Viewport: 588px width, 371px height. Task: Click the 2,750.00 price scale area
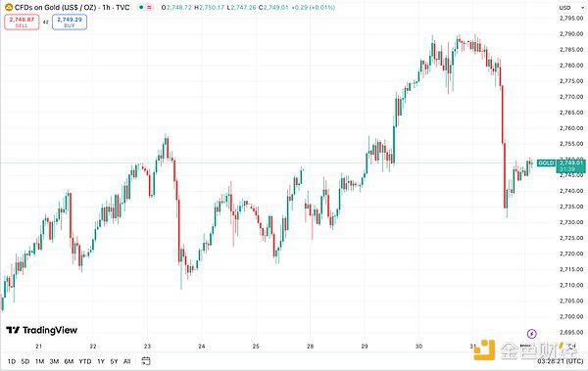point(571,160)
